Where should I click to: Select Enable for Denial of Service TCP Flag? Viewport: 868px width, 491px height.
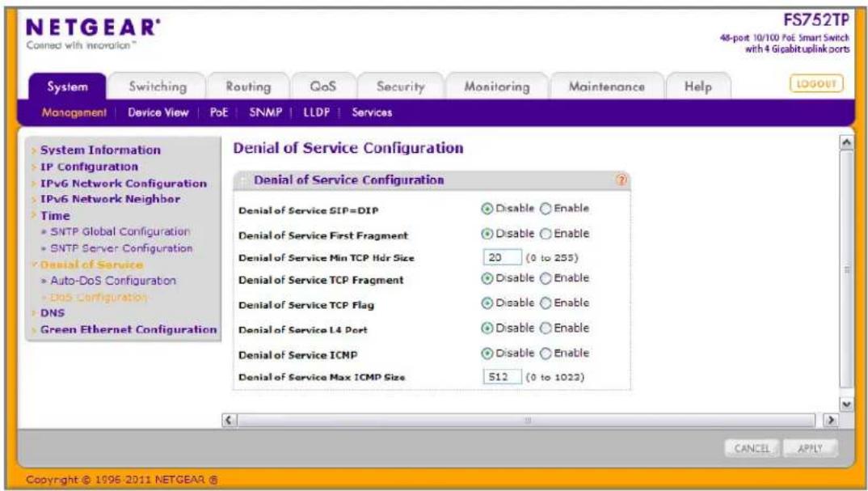click(x=546, y=303)
